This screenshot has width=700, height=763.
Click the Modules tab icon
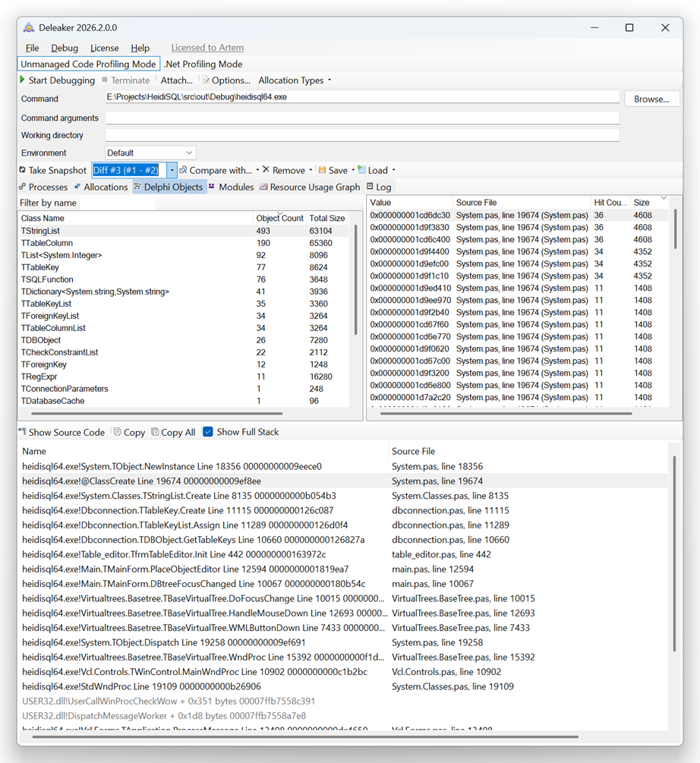[212, 186]
